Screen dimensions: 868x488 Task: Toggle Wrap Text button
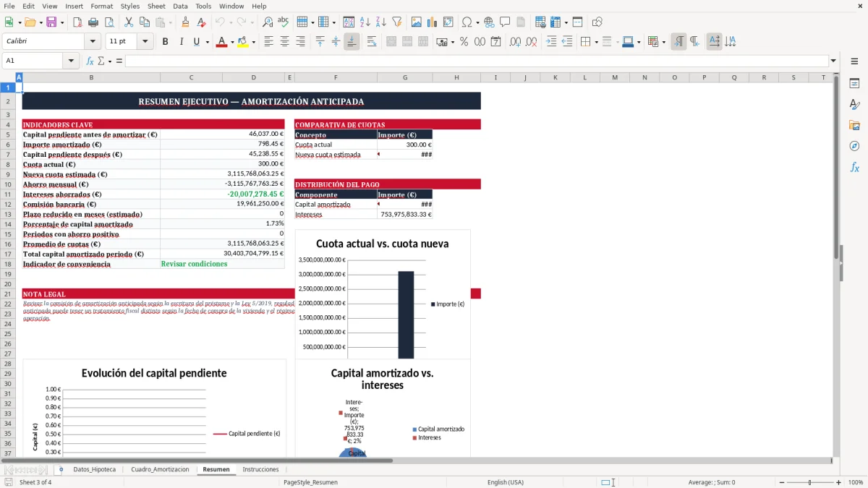(x=372, y=42)
